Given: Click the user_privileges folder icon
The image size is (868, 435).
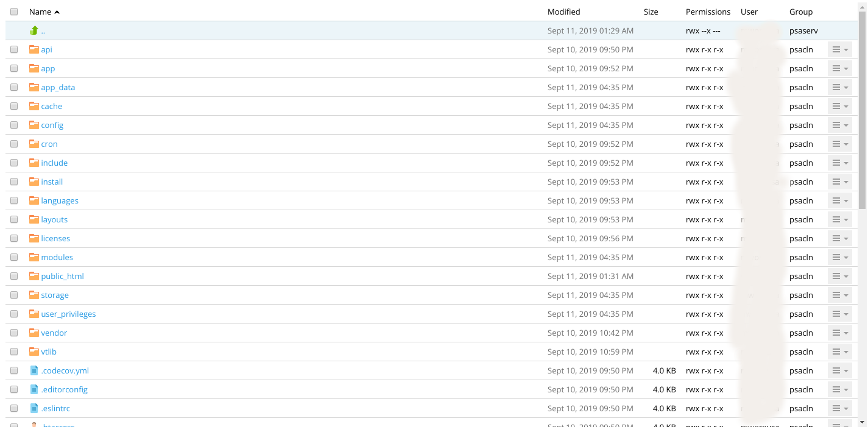Looking at the screenshot, I should 34,314.
